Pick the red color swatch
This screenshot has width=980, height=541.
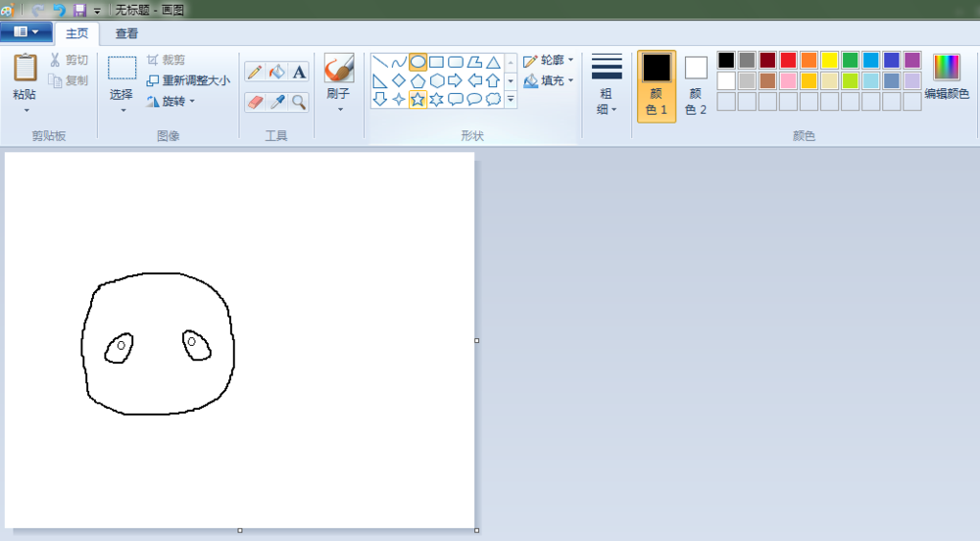pyautogui.click(x=788, y=60)
